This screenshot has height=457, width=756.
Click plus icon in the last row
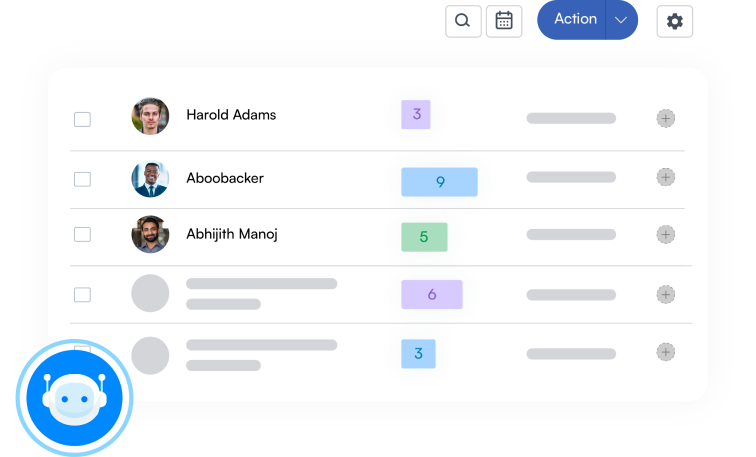(x=665, y=352)
